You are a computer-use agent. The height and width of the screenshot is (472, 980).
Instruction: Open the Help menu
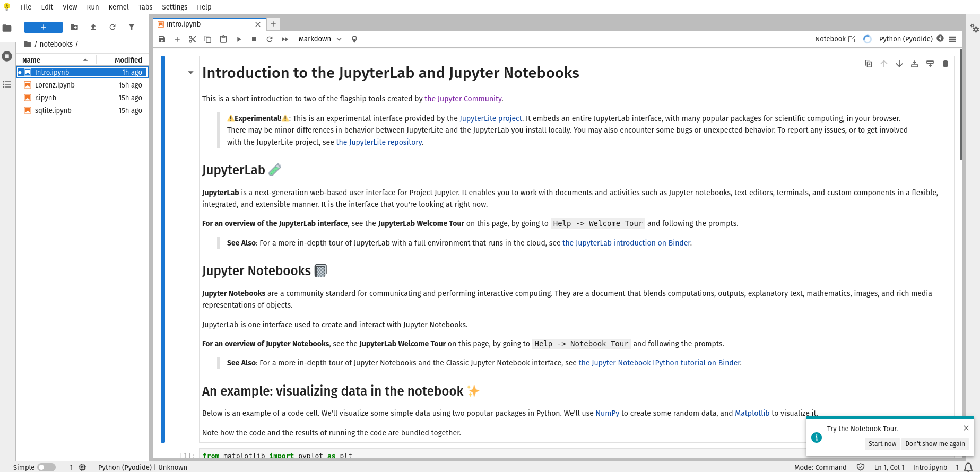click(204, 7)
